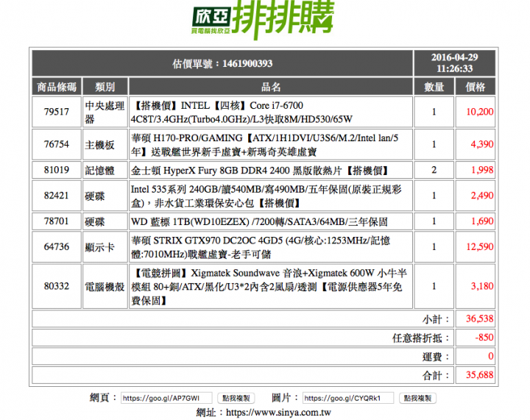This screenshot has width=530, height=420.
Task: Click the total value 35,688
Action: tap(480, 374)
